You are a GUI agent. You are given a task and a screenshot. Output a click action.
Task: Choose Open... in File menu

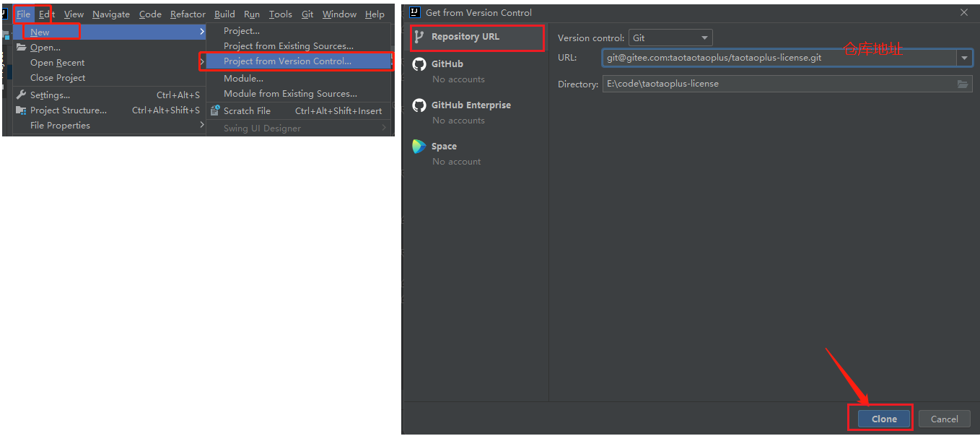point(110,47)
